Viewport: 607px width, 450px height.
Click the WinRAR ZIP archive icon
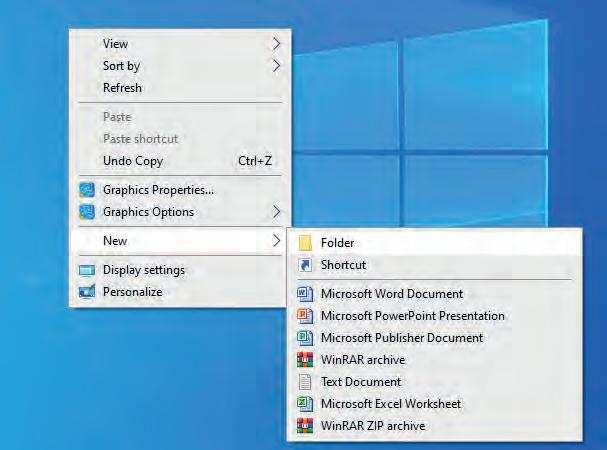305,426
